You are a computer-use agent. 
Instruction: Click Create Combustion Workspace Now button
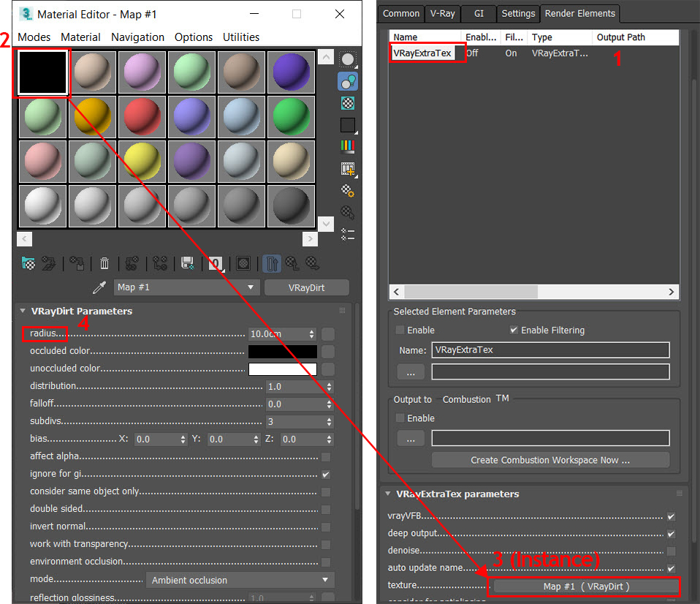[x=550, y=460]
